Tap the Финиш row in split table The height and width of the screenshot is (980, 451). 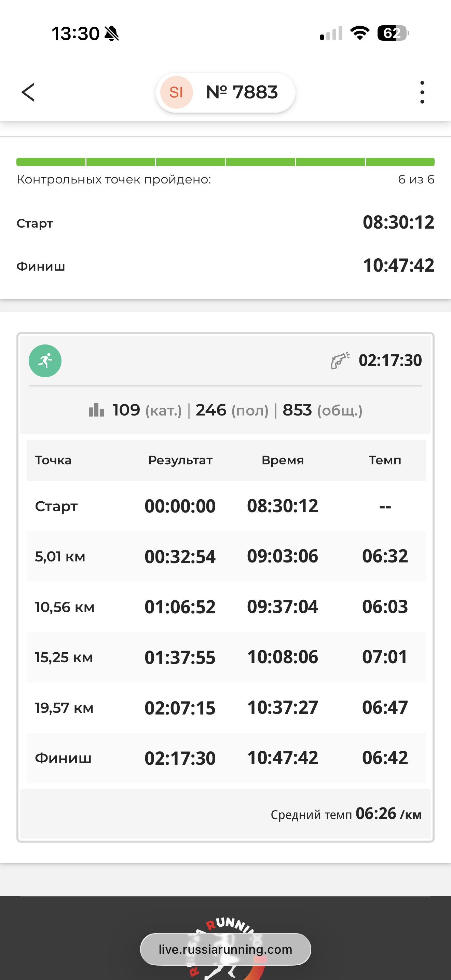click(226, 758)
